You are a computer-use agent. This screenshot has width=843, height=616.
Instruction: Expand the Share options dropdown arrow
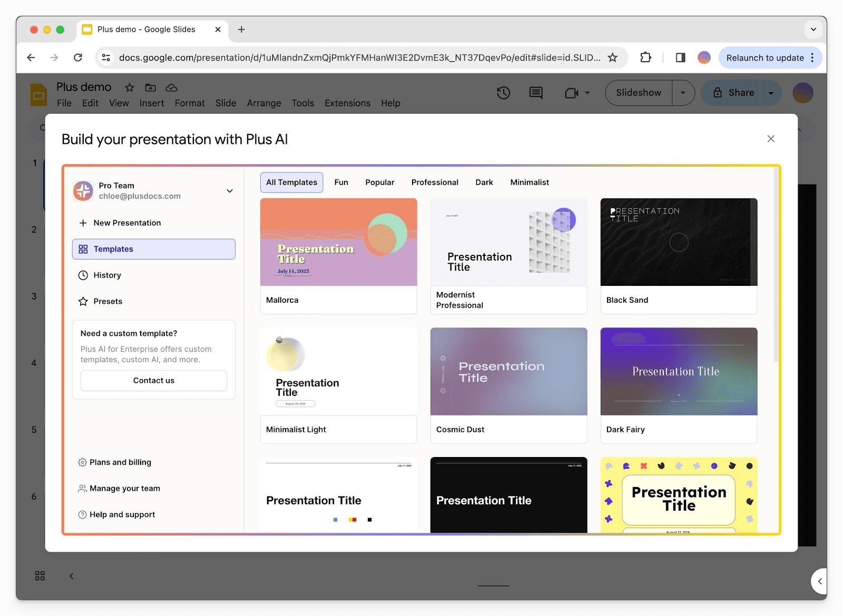[771, 93]
